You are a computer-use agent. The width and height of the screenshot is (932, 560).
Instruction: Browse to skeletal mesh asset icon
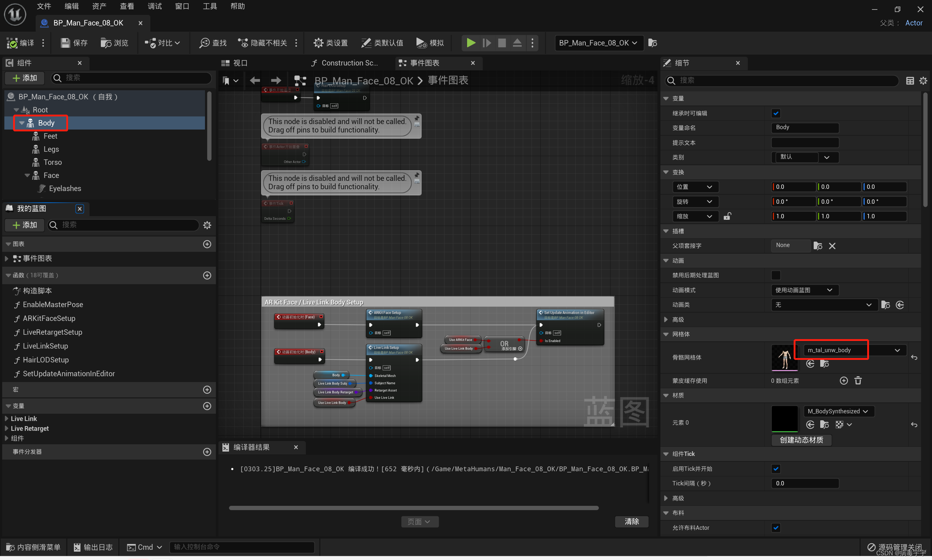click(824, 364)
